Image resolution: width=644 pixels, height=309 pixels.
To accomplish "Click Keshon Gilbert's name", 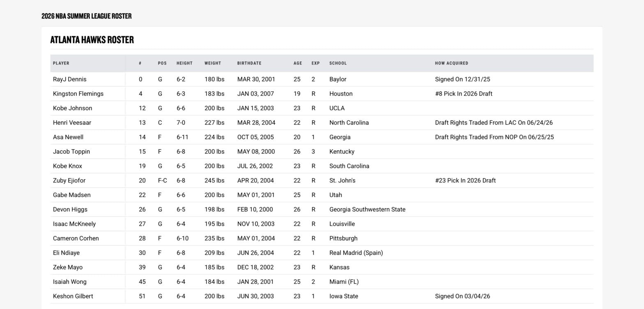I will click(x=73, y=296).
